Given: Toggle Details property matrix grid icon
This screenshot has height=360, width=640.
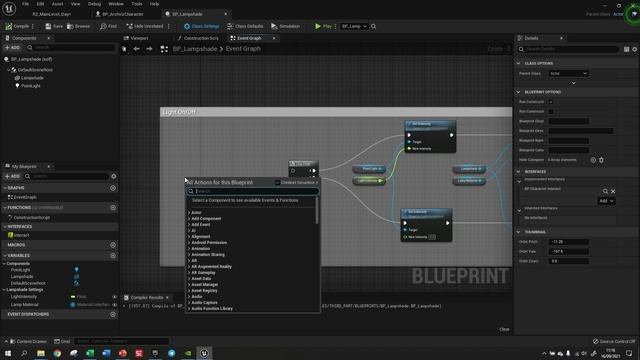Looking at the screenshot, I should point(626,49).
